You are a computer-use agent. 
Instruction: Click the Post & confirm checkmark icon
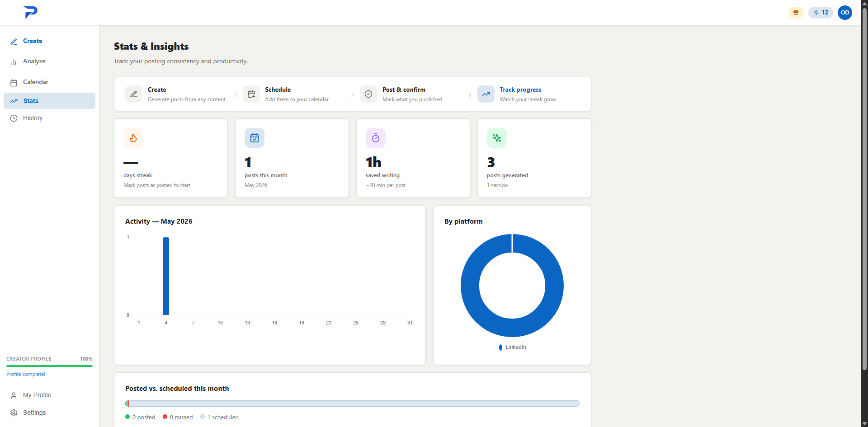pyautogui.click(x=368, y=94)
